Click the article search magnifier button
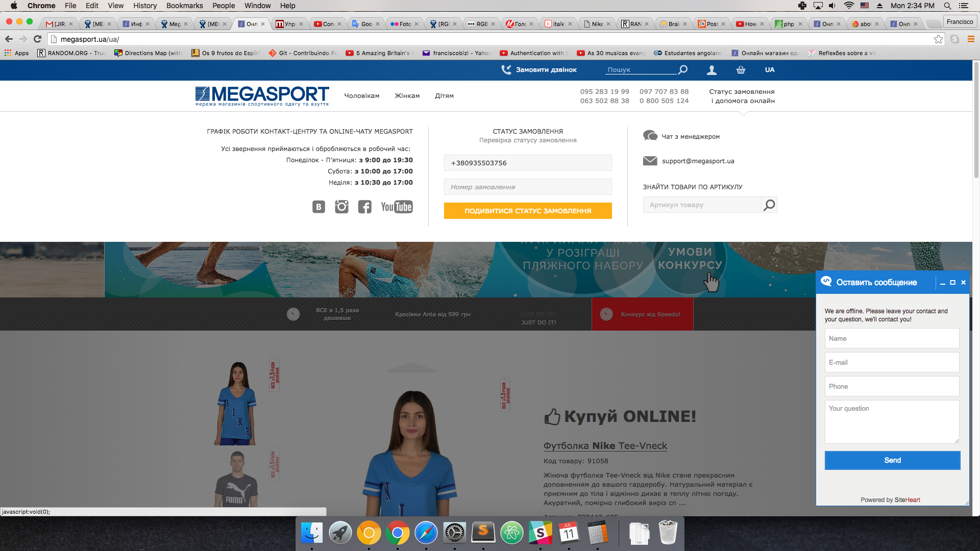The width and height of the screenshot is (980, 551). 769,205
